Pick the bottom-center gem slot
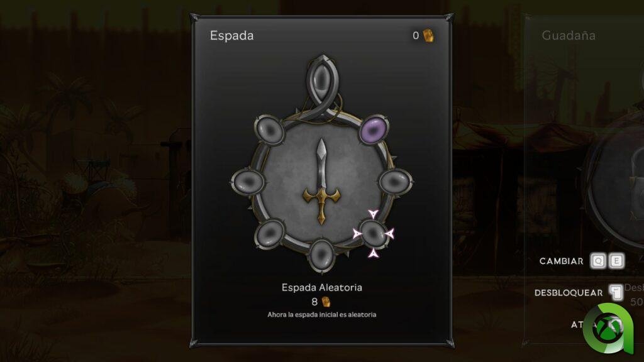This screenshot has width=644, height=362. [321, 255]
